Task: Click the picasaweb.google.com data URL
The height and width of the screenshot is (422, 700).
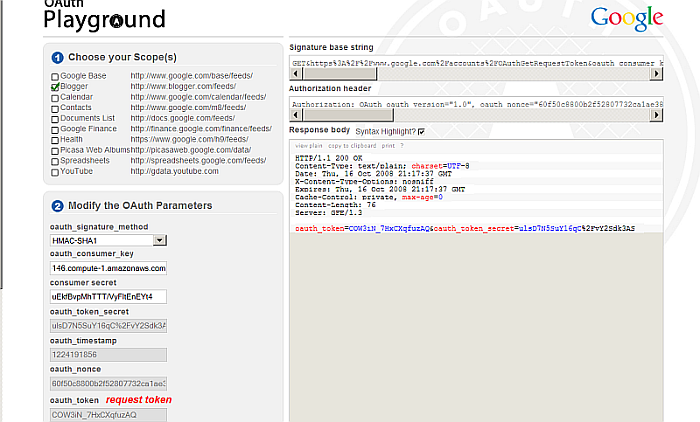Action: tap(191, 150)
